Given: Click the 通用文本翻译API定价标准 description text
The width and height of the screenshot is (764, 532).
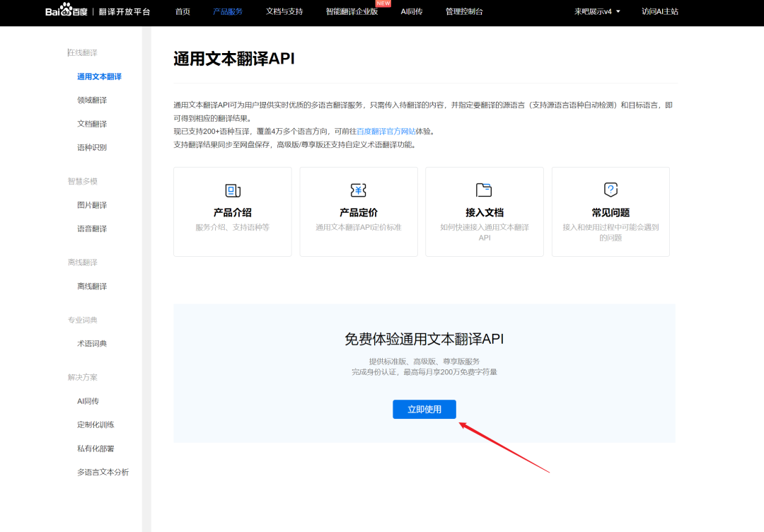Looking at the screenshot, I should click(x=359, y=228).
